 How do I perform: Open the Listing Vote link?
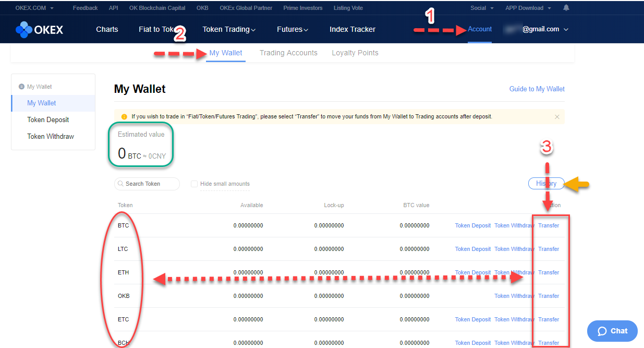pyautogui.click(x=349, y=8)
